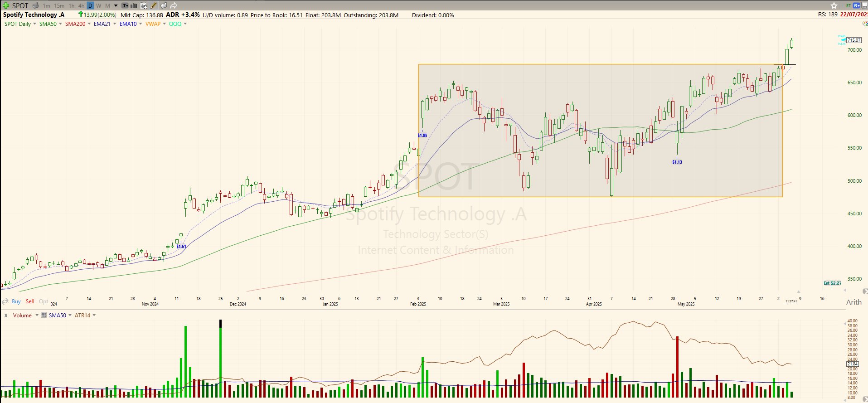
Task: Close the volume pane with X
Action: (x=6, y=316)
